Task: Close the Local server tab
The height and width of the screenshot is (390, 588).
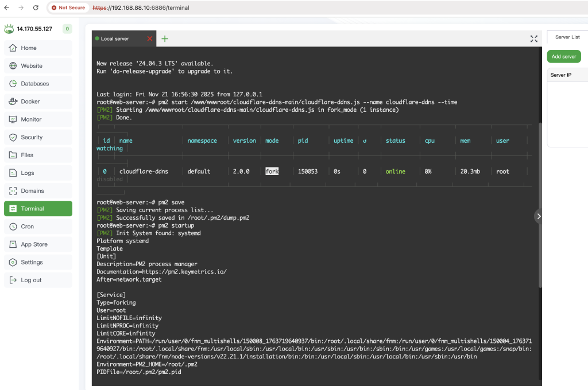Action: pos(150,39)
